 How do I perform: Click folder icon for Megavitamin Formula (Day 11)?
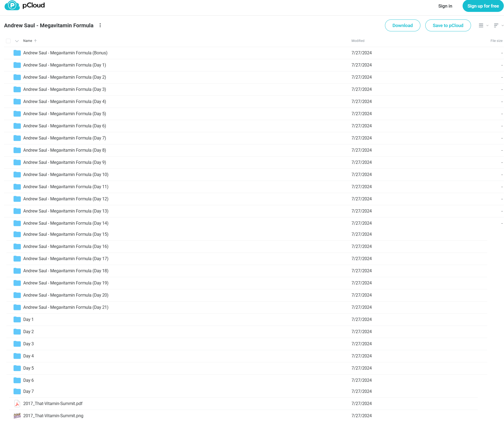tap(17, 187)
